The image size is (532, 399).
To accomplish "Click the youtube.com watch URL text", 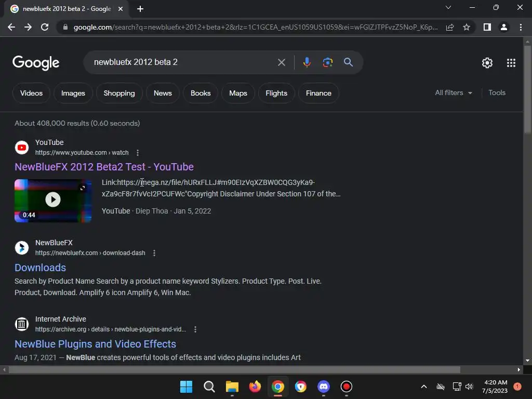I will coord(82,153).
